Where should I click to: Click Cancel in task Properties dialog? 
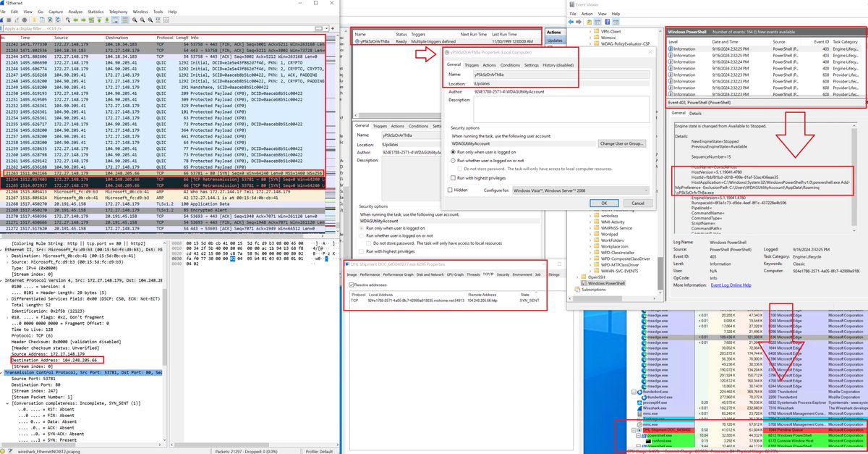[638, 203]
